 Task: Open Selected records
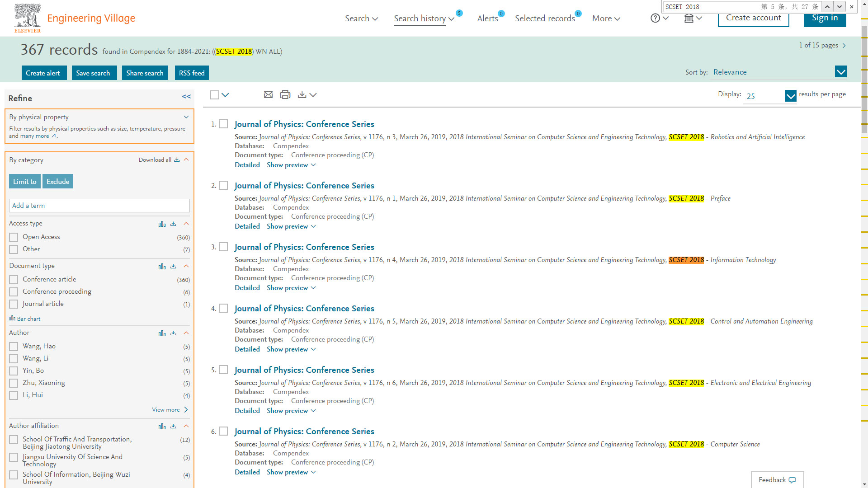point(545,19)
